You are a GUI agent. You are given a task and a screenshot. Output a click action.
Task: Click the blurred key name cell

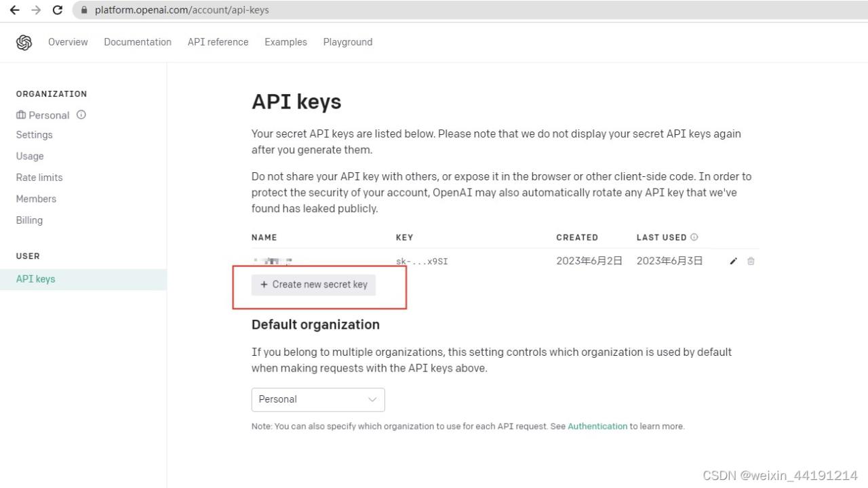273,261
